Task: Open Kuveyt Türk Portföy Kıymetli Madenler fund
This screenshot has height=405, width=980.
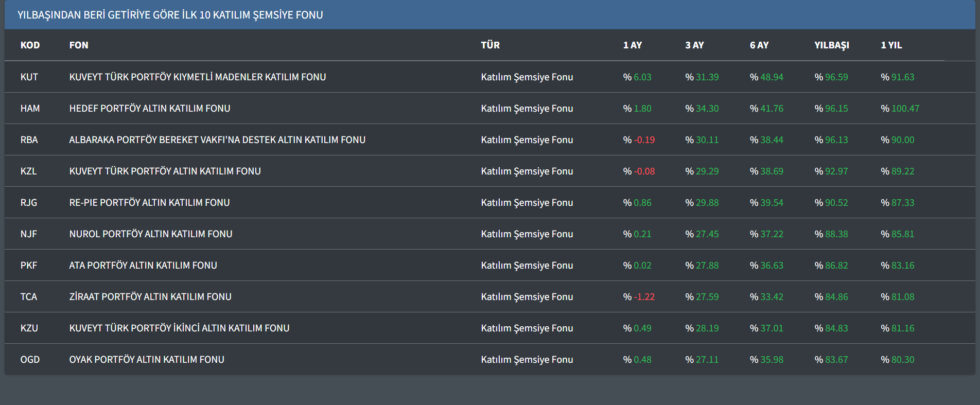Action: (197, 77)
